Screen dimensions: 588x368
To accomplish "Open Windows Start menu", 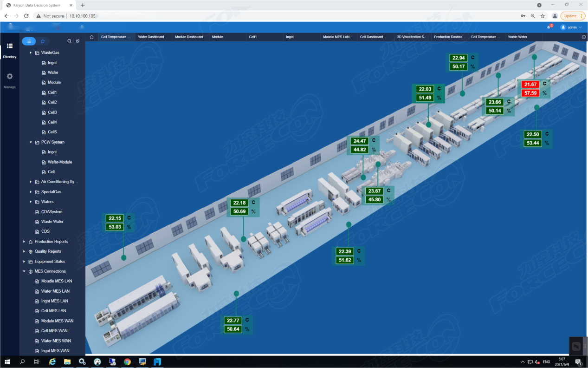I will coord(7,361).
